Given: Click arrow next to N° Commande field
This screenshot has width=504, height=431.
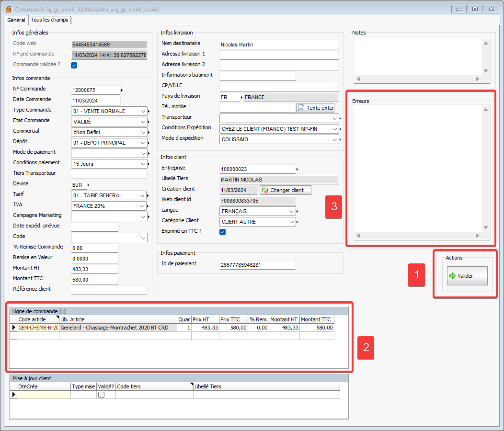Looking at the screenshot, I should [x=122, y=90].
